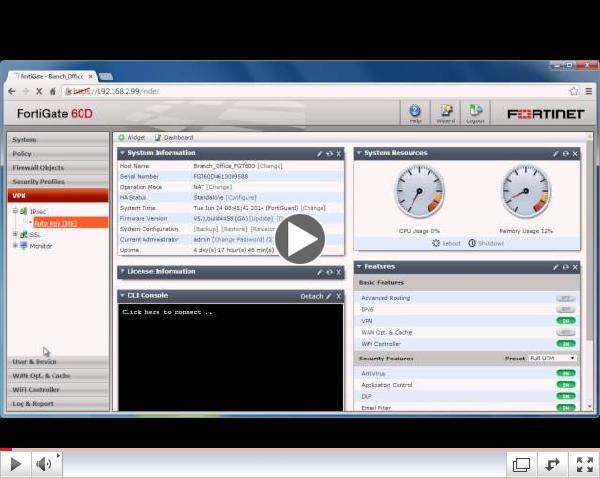The height and width of the screenshot is (478, 600).
Task: Open Firewall Objects menu section
Action: coord(58,168)
